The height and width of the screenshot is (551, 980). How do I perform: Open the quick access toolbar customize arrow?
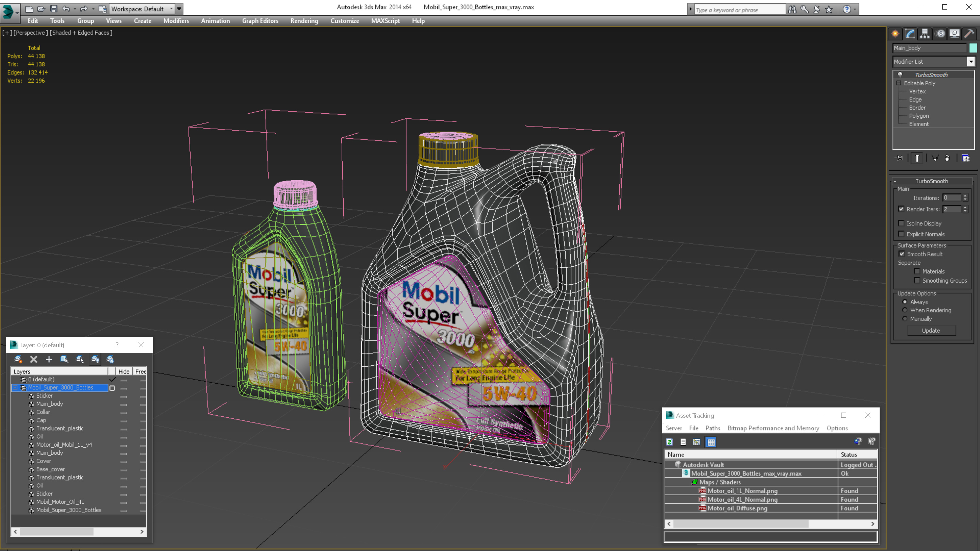179,9
